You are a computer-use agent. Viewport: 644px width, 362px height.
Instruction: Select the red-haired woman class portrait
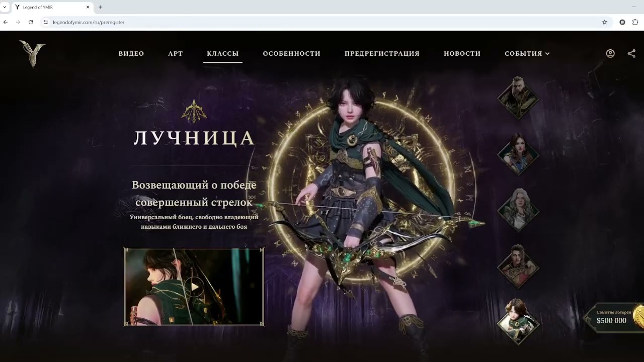click(x=518, y=154)
